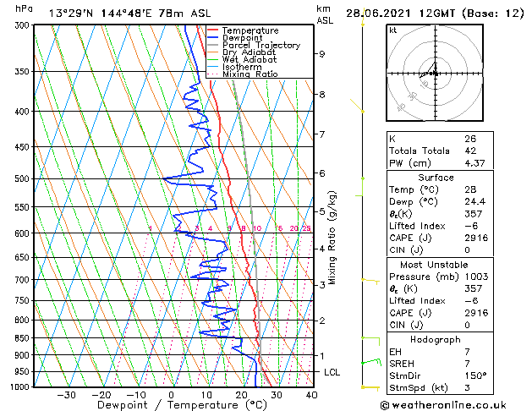
Task: Click the wind barb near 700 hPa
Action: click(370, 281)
